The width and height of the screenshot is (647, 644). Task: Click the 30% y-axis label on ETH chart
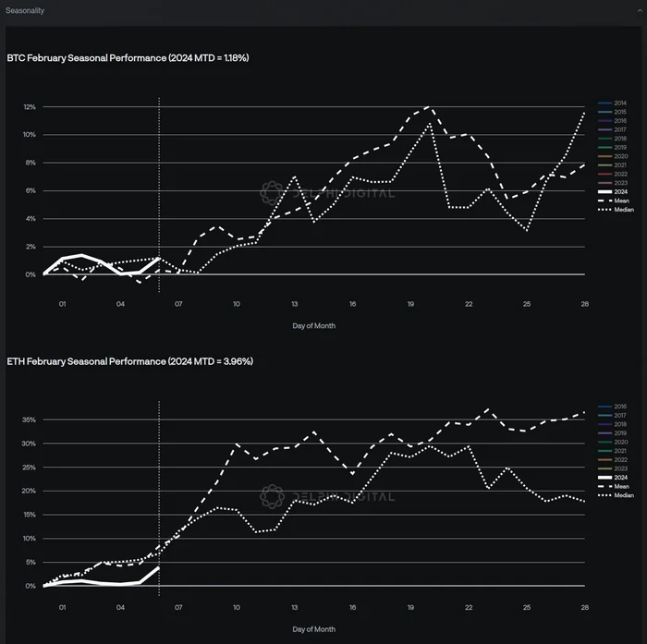coord(30,444)
